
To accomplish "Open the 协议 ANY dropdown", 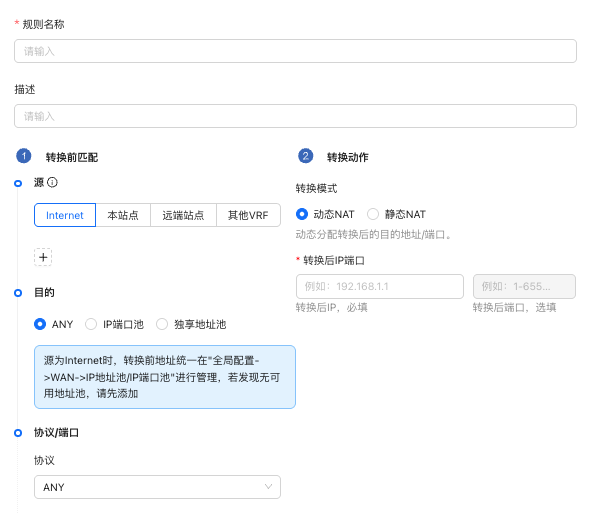I will point(157,487).
